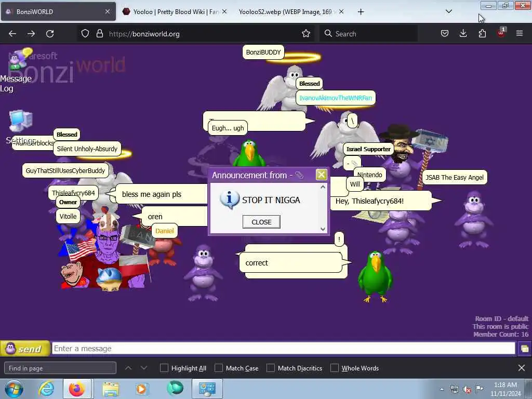532x399 pixels.
Task: Toggle the Highlight All checkbox
Action: click(164, 368)
